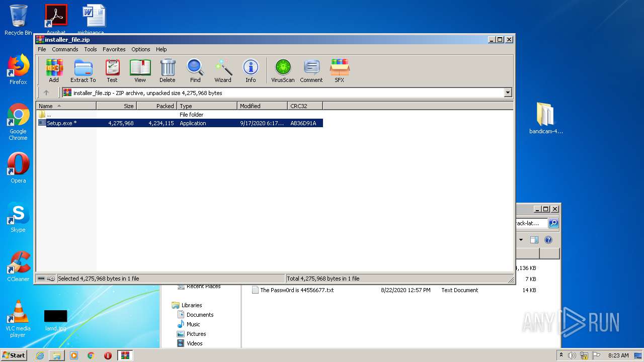
Task: Open Documents library in Explorer sidebar
Action: click(x=200, y=315)
